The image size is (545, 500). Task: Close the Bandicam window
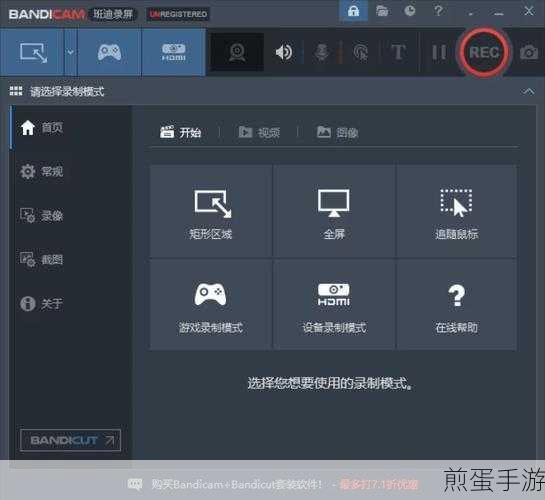point(529,11)
